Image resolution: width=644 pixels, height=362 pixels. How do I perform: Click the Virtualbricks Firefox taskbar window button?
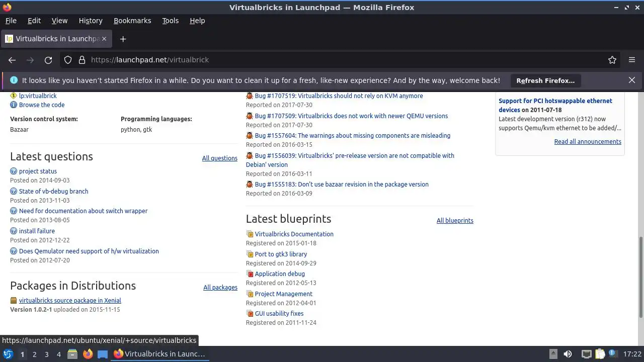pyautogui.click(x=160, y=354)
